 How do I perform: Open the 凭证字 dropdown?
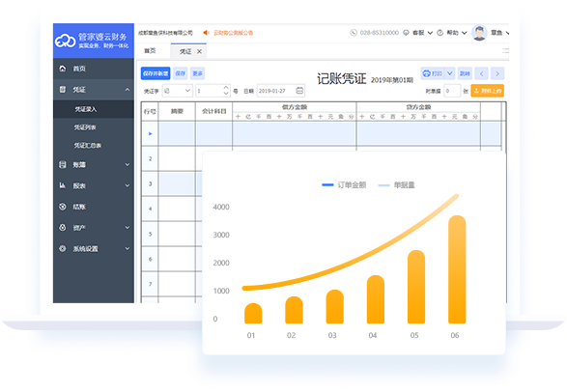pos(177,91)
